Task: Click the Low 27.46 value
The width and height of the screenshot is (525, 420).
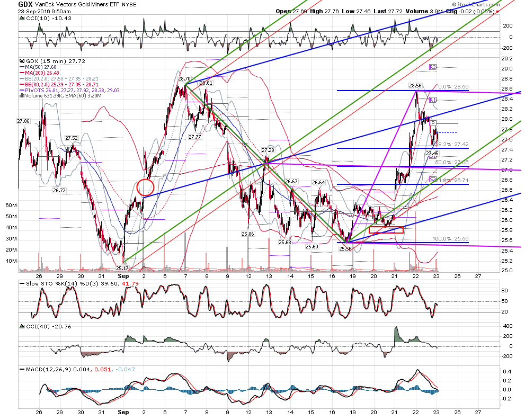Action: point(356,11)
